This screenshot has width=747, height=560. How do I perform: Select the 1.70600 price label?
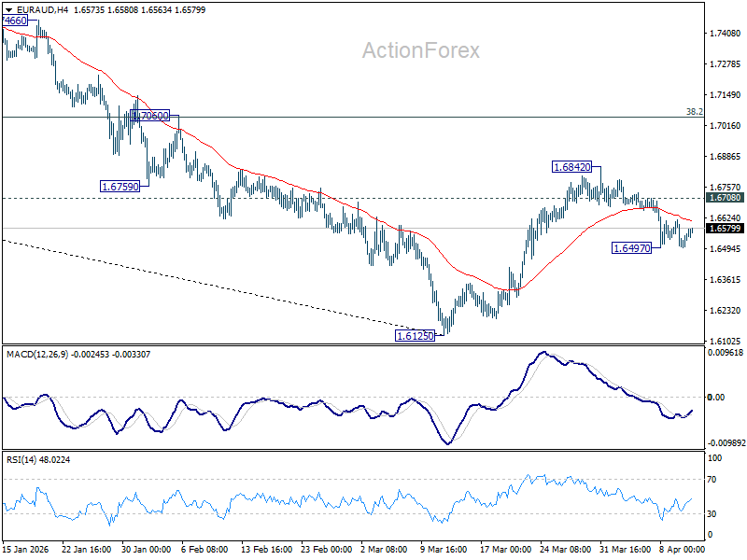(149, 116)
